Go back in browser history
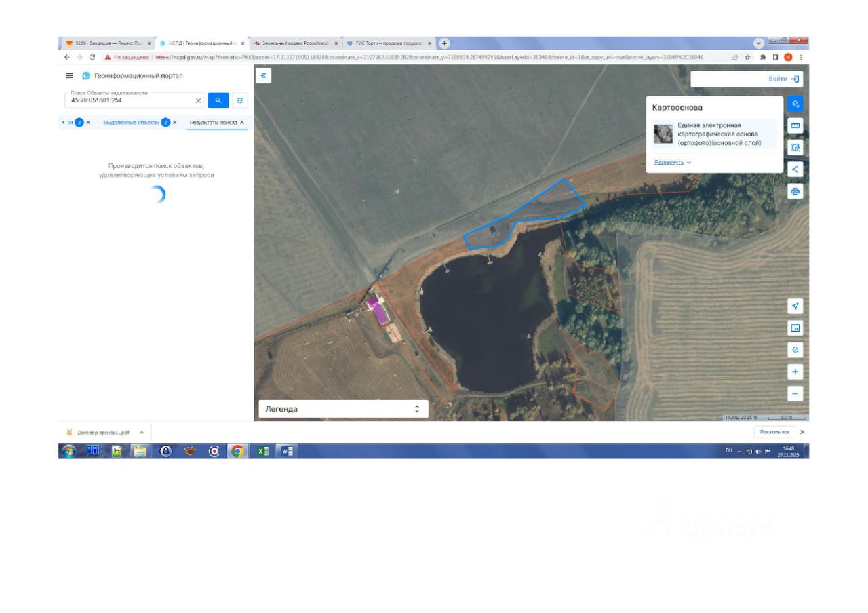Image resolution: width=868 pixels, height=613 pixels. point(66,58)
